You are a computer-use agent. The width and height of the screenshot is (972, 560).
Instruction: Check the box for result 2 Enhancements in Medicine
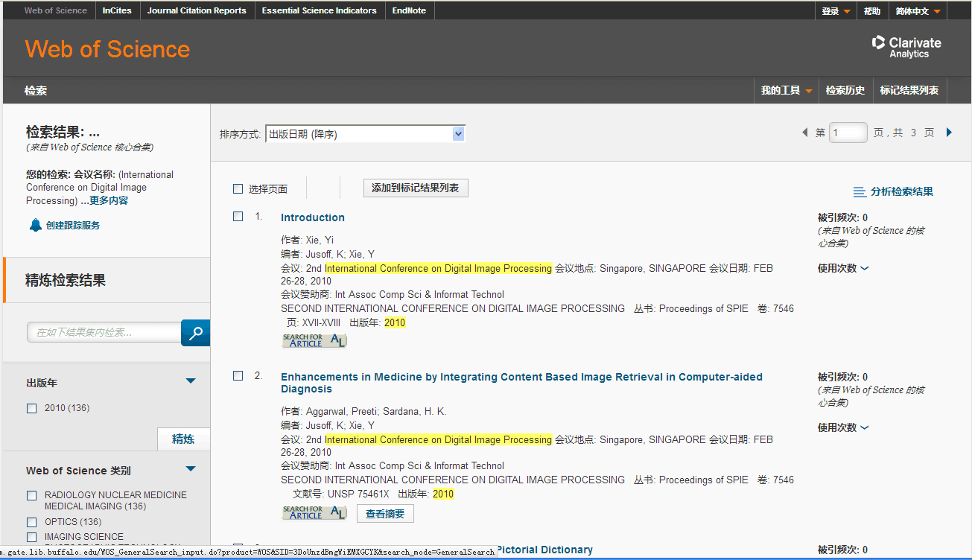pos(238,376)
